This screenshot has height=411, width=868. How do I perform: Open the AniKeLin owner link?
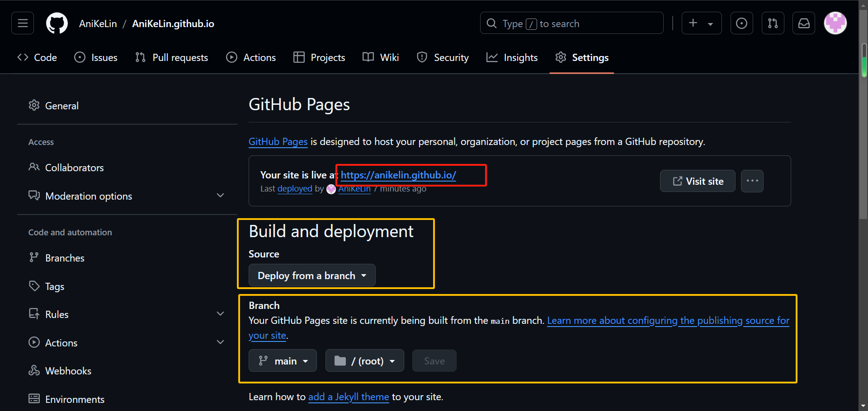tap(98, 23)
